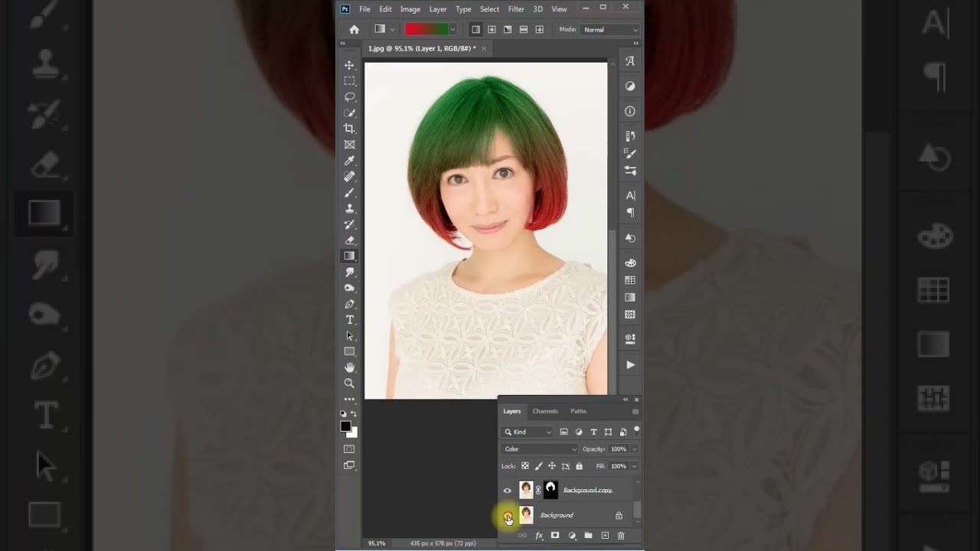Open the Filter menu
Screen dimensions: 980x551
coord(516,9)
